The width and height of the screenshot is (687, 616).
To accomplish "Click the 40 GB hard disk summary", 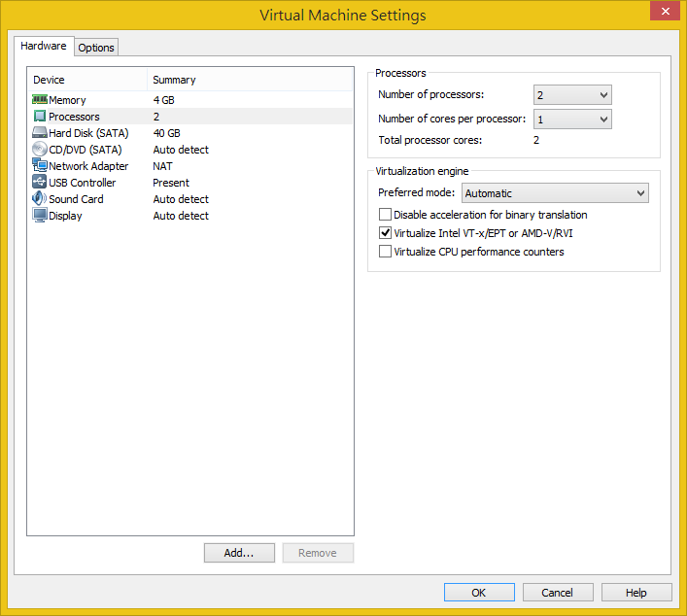I will click(166, 133).
